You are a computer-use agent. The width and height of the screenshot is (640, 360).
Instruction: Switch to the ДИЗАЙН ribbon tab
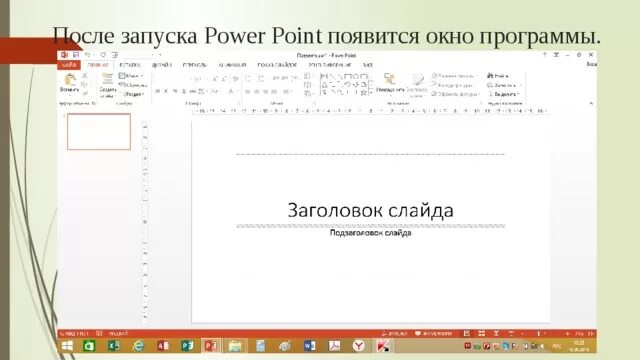pyautogui.click(x=162, y=65)
